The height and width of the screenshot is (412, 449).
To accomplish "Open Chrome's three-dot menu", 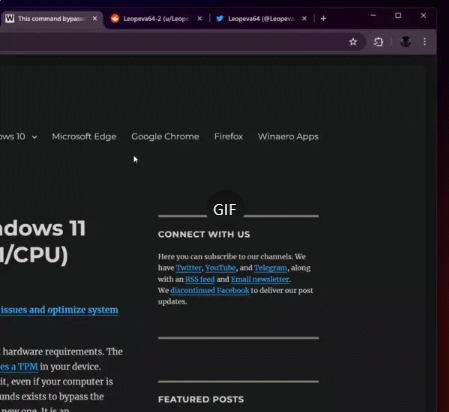I will (425, 42).
